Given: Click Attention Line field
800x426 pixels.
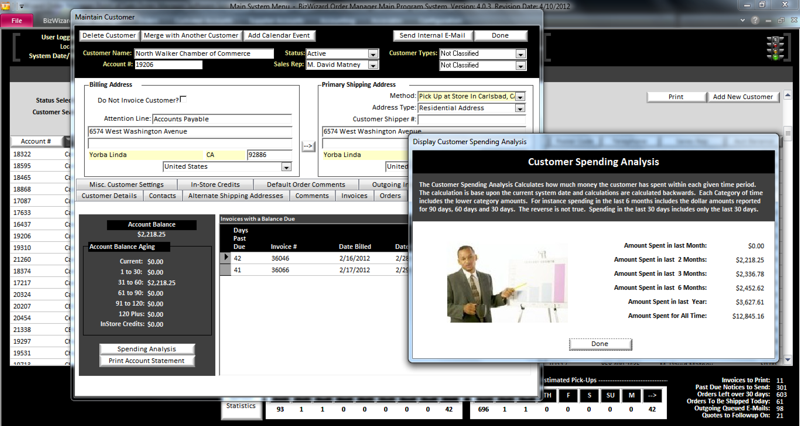Looking at the screenshot, I should click(222, 119).
